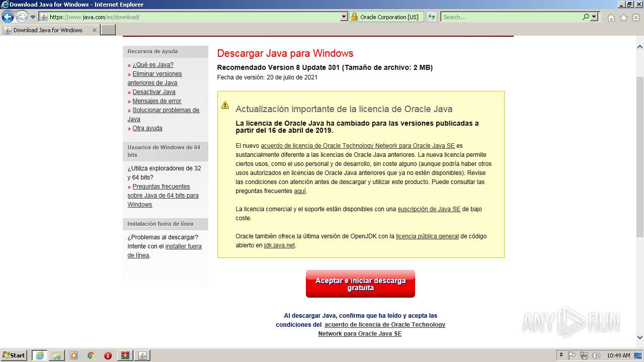Click the scrollbar up arrow
This screenshot has height=362, width=644.
(x=639, y=47)
